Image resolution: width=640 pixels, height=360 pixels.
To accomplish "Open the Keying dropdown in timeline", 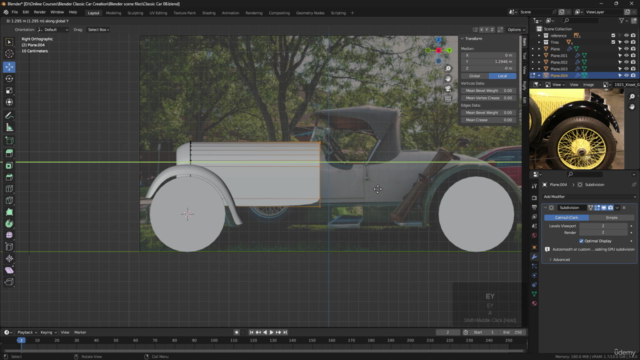I will pos(48,332).
